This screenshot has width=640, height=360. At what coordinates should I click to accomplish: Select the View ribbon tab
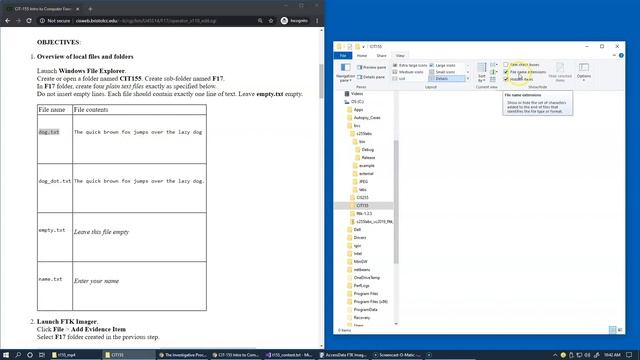pos(400,56)
